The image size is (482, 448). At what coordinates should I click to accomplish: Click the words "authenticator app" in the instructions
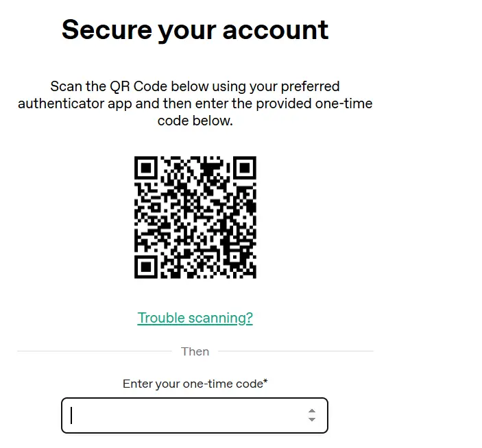[75, 104]
